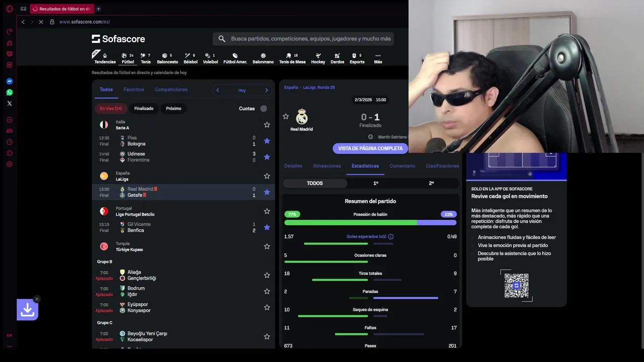Go to next day arrow
This screenshot has height=362, width=644.
pos(267,90)
